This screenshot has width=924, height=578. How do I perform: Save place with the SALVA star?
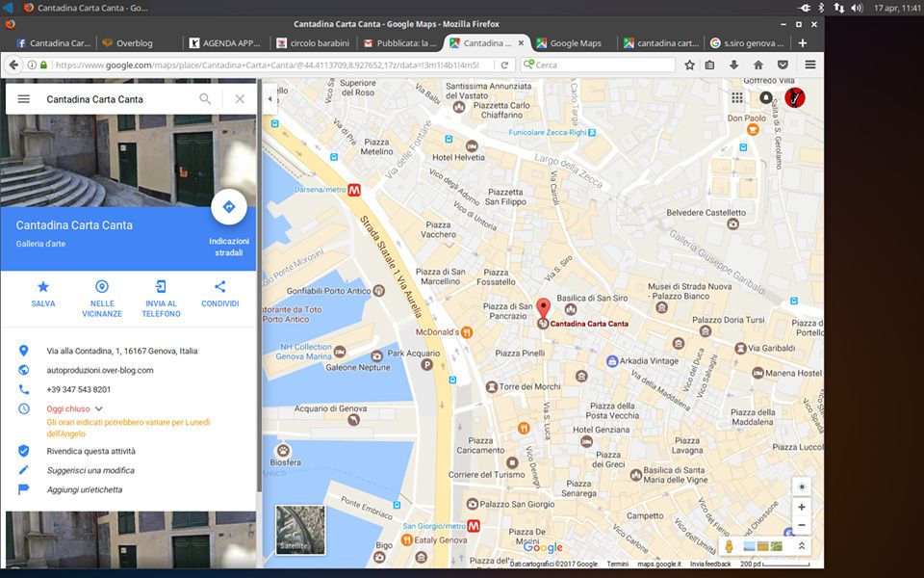(43, 287)
